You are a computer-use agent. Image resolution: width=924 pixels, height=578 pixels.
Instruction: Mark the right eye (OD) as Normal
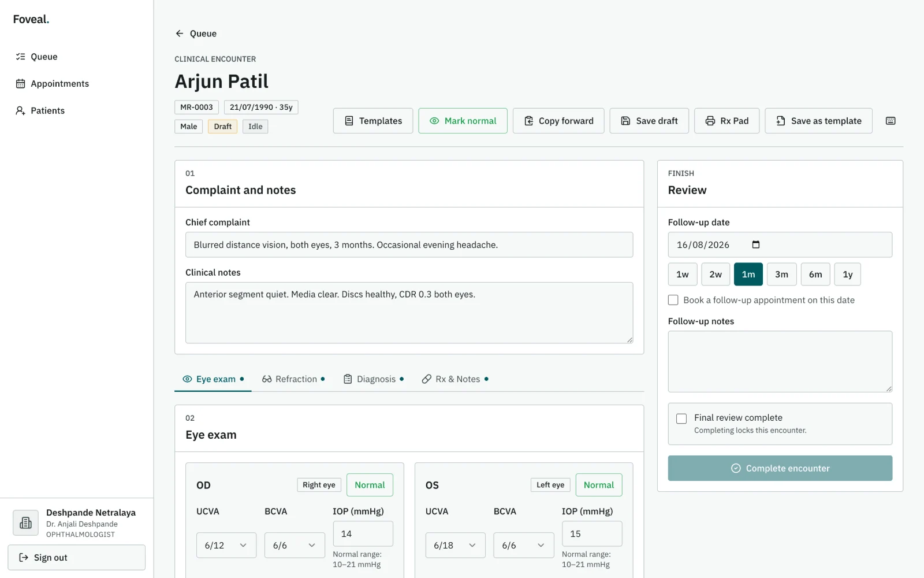coord(370,485)
